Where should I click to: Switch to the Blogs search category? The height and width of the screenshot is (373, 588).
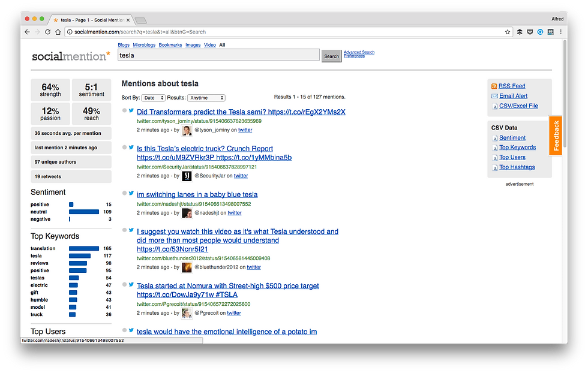[124, 45]
